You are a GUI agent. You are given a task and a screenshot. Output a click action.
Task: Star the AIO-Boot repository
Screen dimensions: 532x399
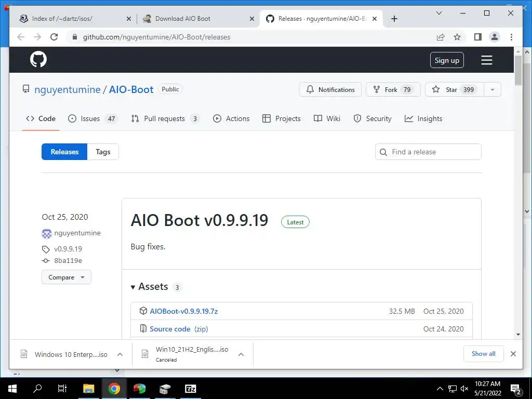pos(454,89)
